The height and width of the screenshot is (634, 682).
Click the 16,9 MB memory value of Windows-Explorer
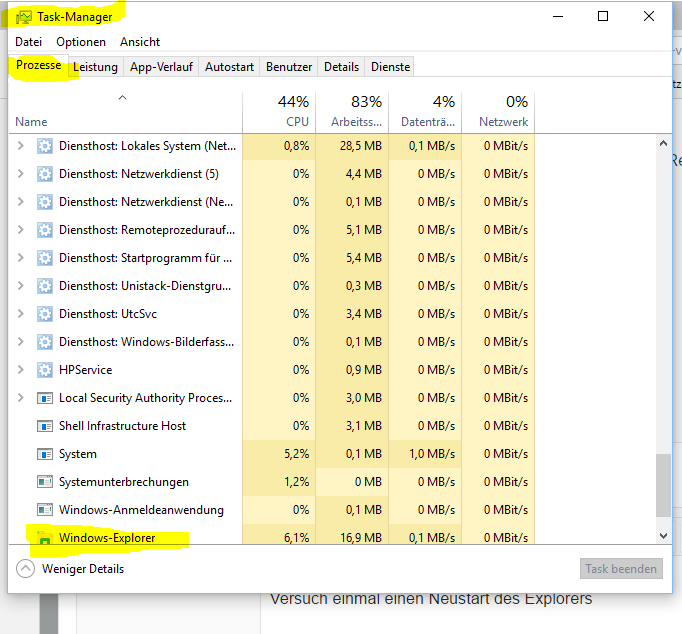tap(361, 538)
